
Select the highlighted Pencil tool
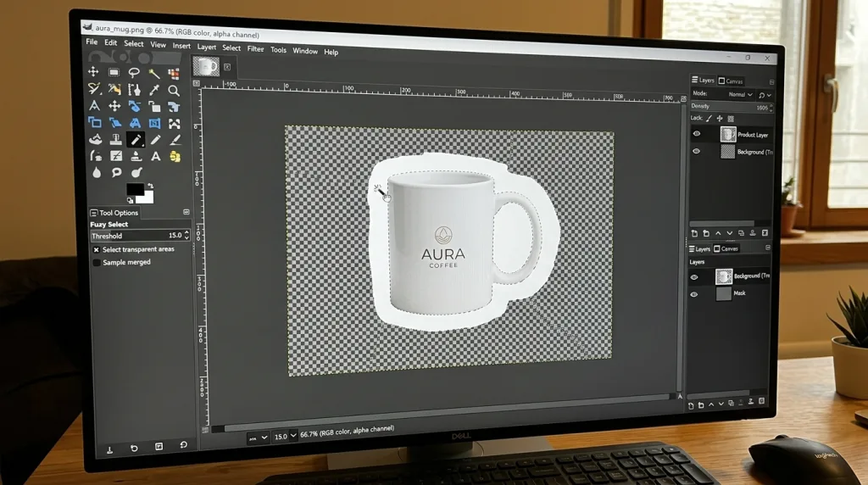(x=135, y=140)
